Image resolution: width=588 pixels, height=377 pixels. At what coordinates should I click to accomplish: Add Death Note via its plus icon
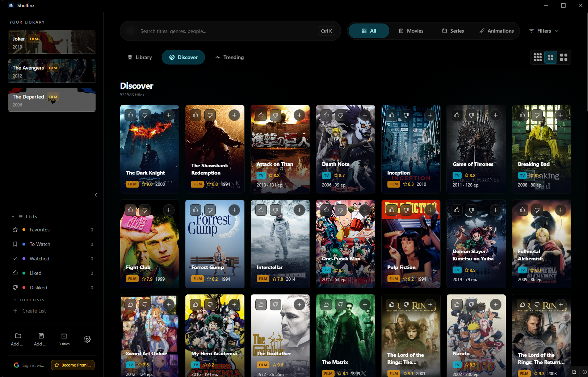click(x=365, y=115)
